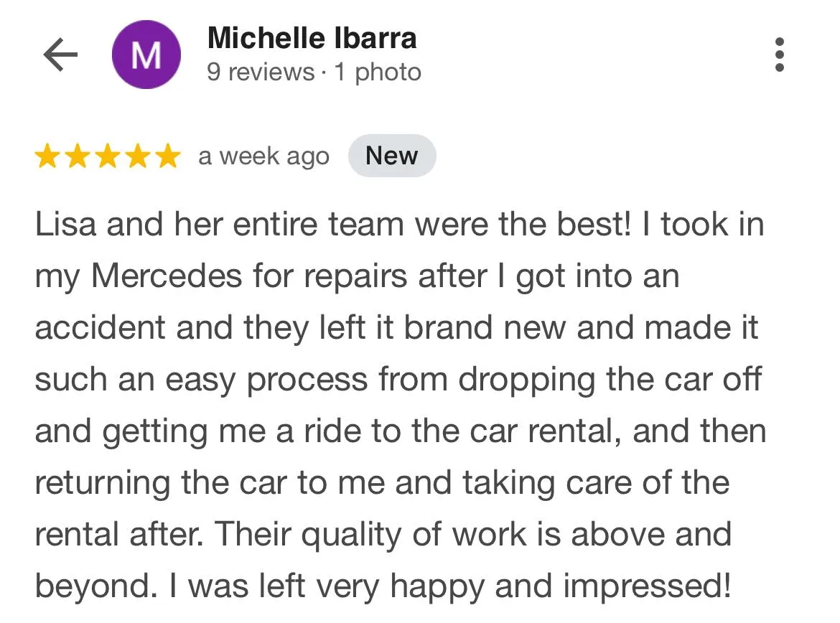Tap the purple M profile avatar
The width and height of the screenshot is (840, 623).
pos(146,55)
